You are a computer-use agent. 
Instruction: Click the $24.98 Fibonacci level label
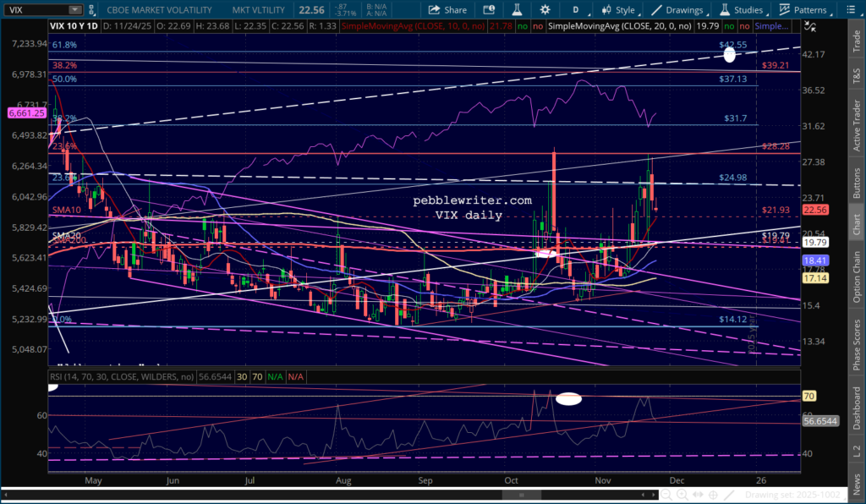coord(733,178)
